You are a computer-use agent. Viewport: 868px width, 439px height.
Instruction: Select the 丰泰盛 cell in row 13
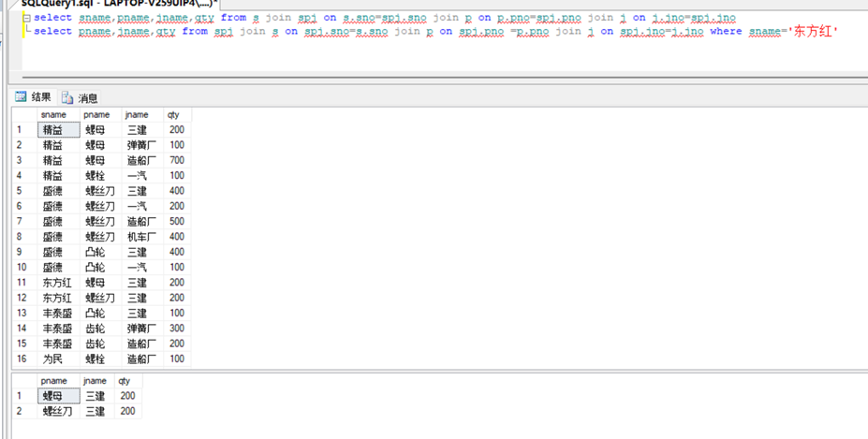pos(59,314)
